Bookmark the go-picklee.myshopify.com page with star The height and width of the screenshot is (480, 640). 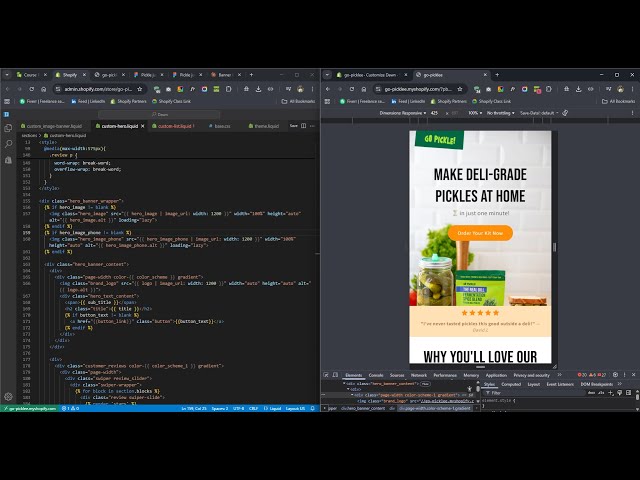460,89
